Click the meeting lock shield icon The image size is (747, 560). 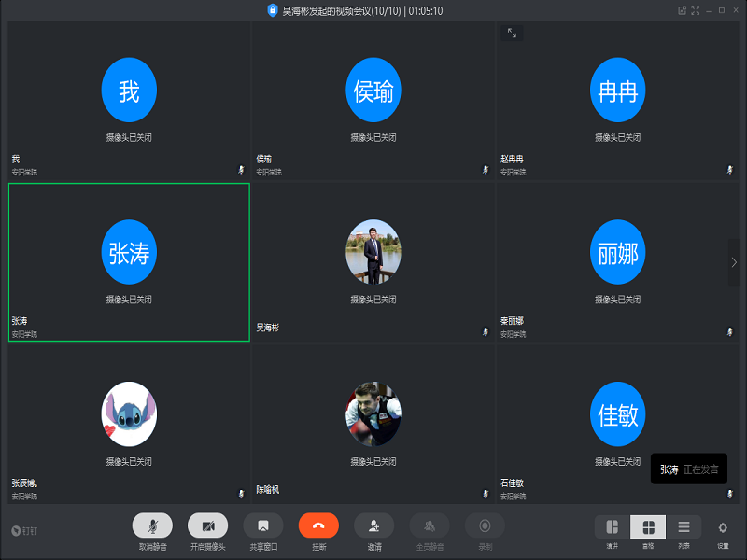(x=273, y=10)
